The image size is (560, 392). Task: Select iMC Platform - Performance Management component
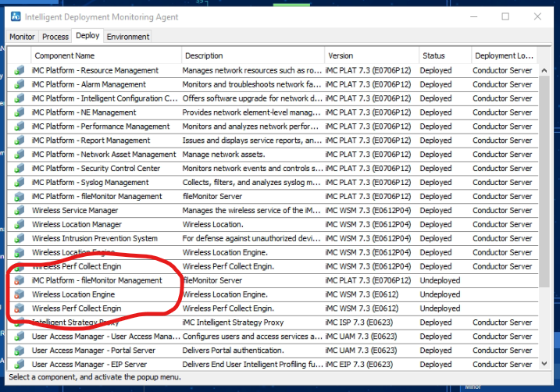point(101,127)
